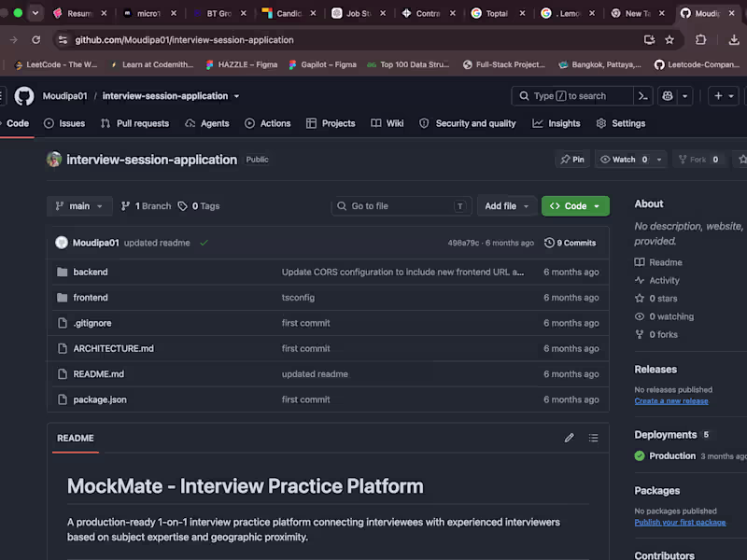Open the 0 watching link
The image size is (747, 560).
click(x=664, y=316)
